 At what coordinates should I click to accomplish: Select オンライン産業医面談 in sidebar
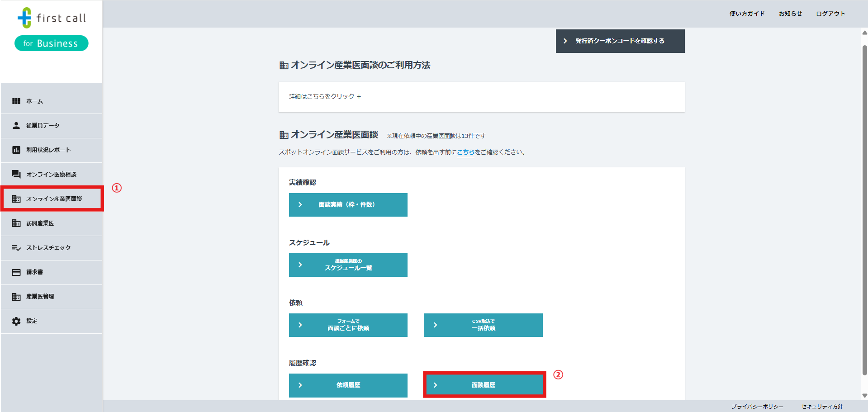click(x=52, y=199)
